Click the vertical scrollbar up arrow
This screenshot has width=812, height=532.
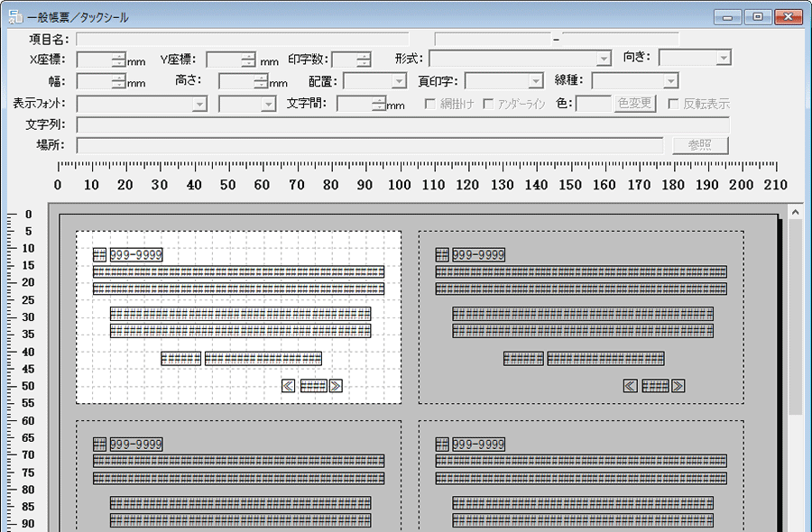tap(795, 212)
